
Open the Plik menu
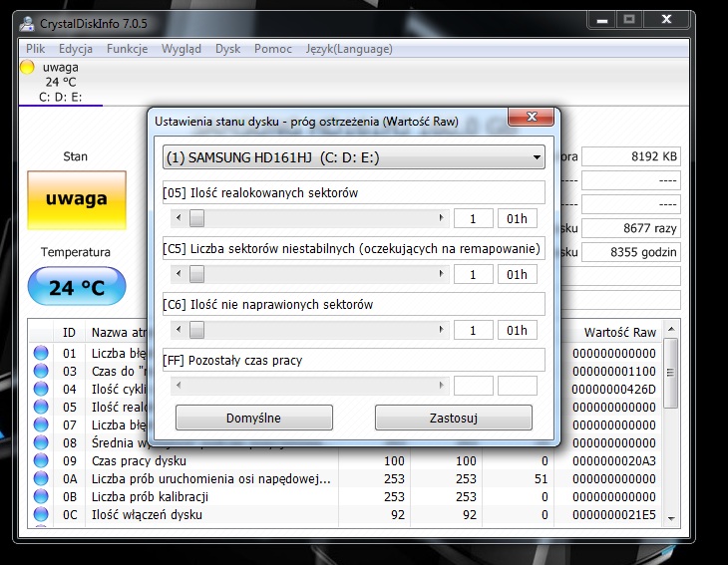click(x=35, y=49)
